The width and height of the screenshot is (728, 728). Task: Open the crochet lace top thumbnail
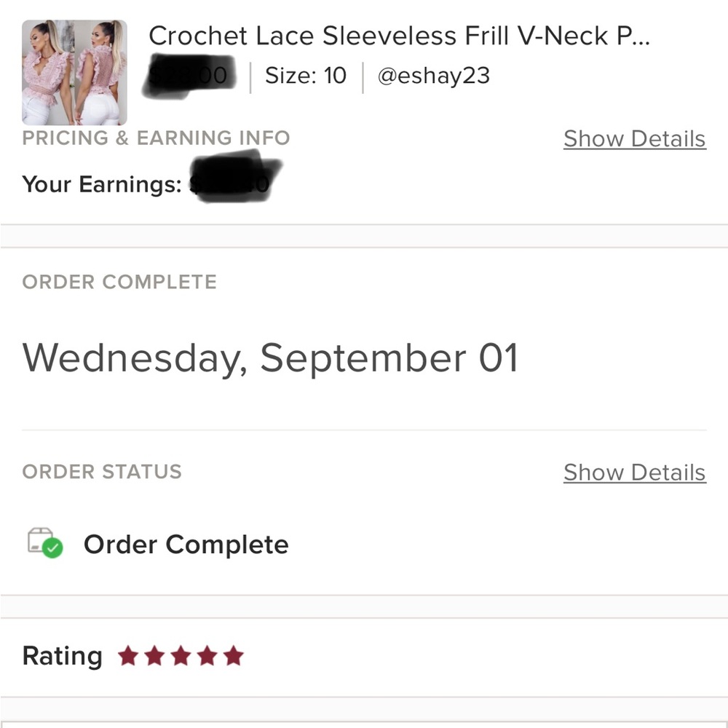coord(74,72)
